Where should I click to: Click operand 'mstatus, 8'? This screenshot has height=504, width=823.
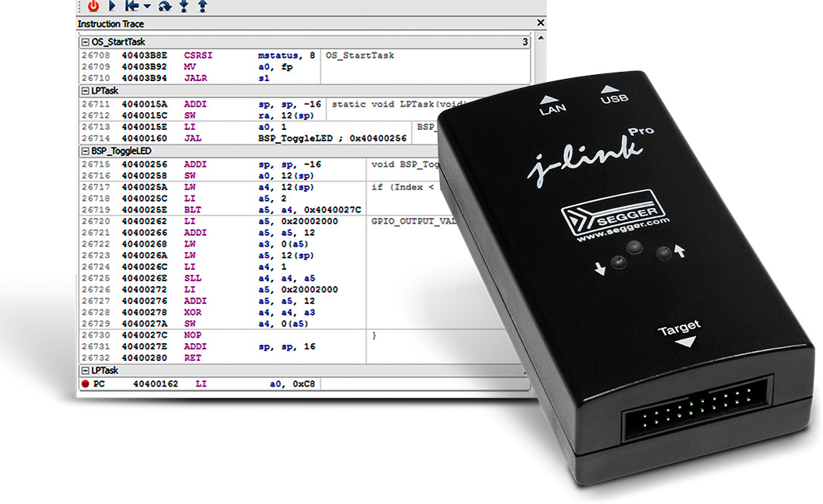(x=286, y=55)
